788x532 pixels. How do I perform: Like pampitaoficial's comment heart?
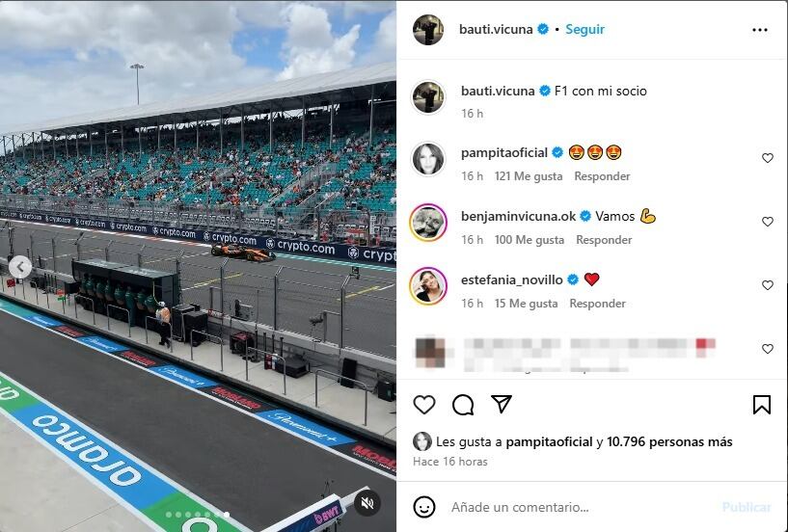[768, 158]
